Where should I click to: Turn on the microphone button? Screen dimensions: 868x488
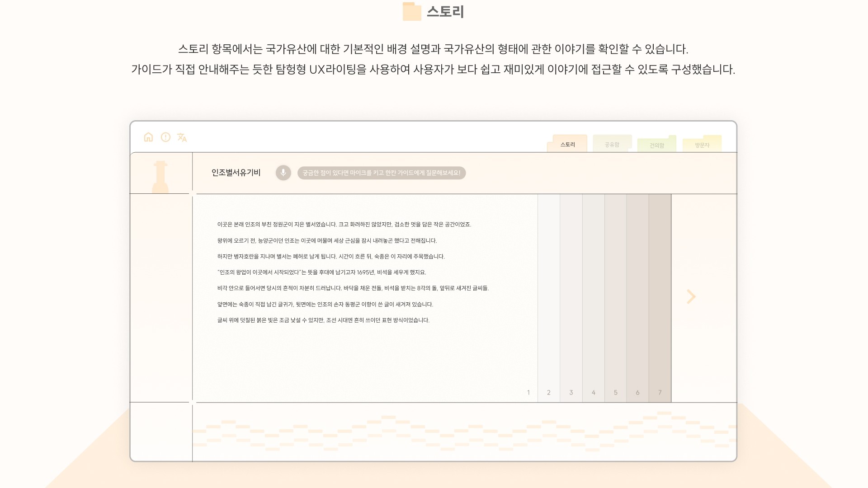coord(283,173)
